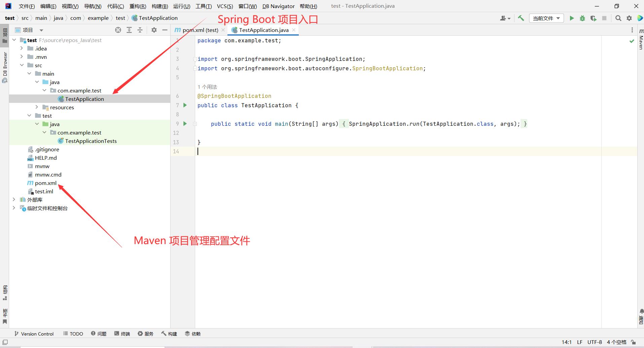Run main method from the line 9 gutter icon
Screen dimensions: 644x348
click(185, 124)
